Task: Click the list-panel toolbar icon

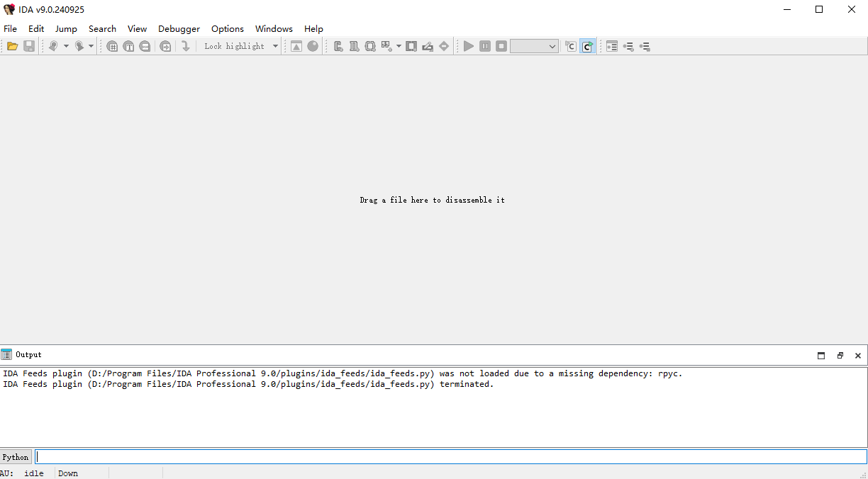Action: 612,46
